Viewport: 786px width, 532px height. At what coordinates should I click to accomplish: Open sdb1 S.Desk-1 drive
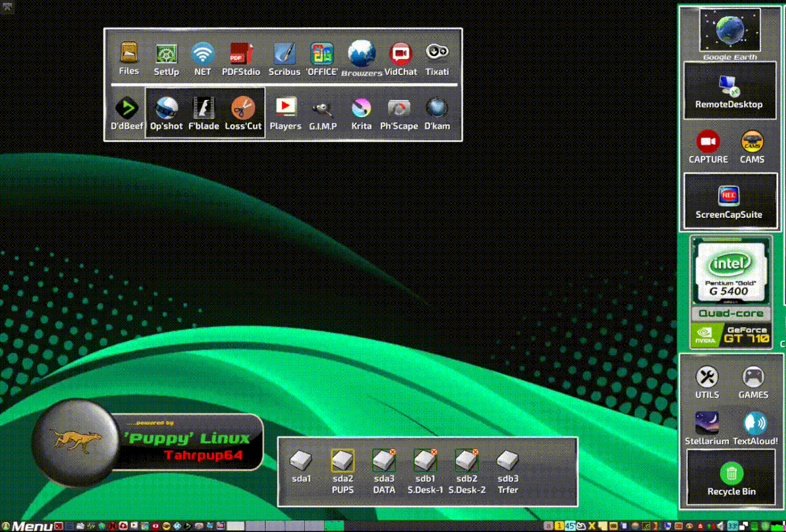[425, 460]
